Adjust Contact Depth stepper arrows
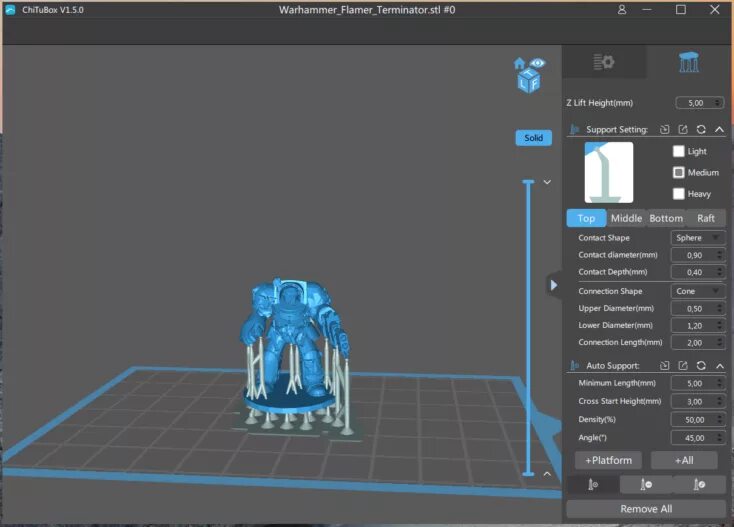734x527 pixels. 720,272
